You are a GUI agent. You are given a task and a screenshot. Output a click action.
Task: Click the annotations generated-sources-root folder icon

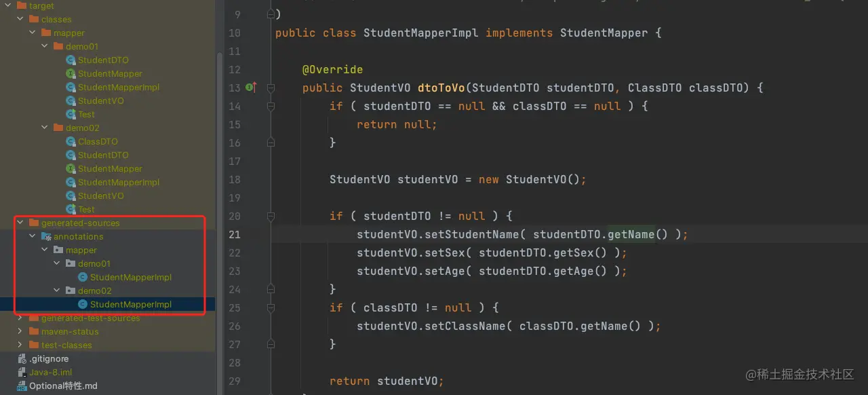tap(46, 236)
